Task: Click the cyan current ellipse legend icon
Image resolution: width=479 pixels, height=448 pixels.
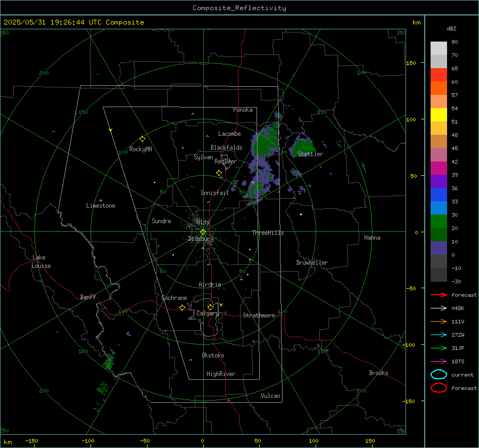Action: tap(439, 374)
